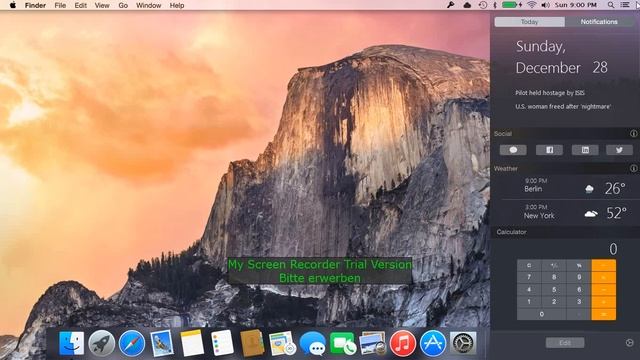Image resolution: width=640 pixels, height=360 pixels.
Task: Open the Window menu
Action: pyautogui.click(x=148, y=5)
